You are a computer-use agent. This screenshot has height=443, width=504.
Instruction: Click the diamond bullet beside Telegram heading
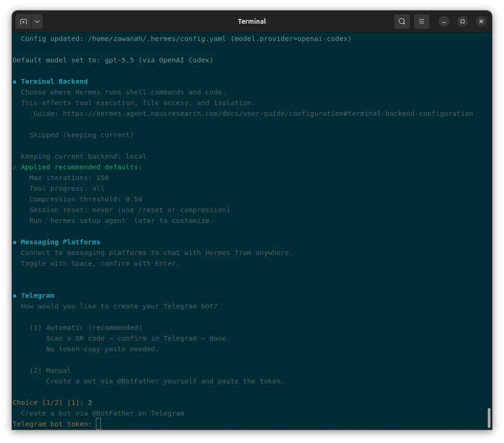coord(15,296)
